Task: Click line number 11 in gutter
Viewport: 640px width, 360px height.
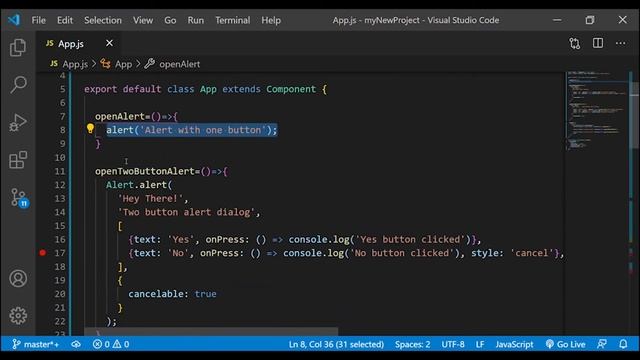Action: (60, 171)
